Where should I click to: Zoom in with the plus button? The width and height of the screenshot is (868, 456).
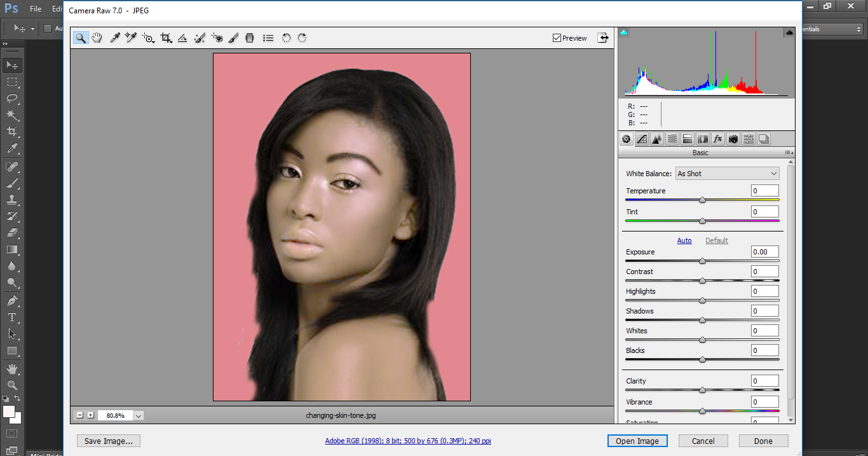[x=91, y=415]
